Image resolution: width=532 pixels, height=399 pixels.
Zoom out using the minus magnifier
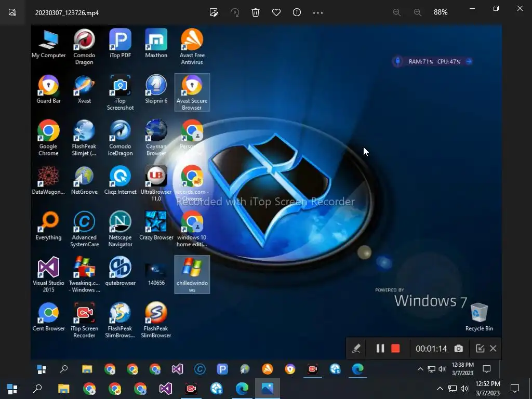click(396, 12)
